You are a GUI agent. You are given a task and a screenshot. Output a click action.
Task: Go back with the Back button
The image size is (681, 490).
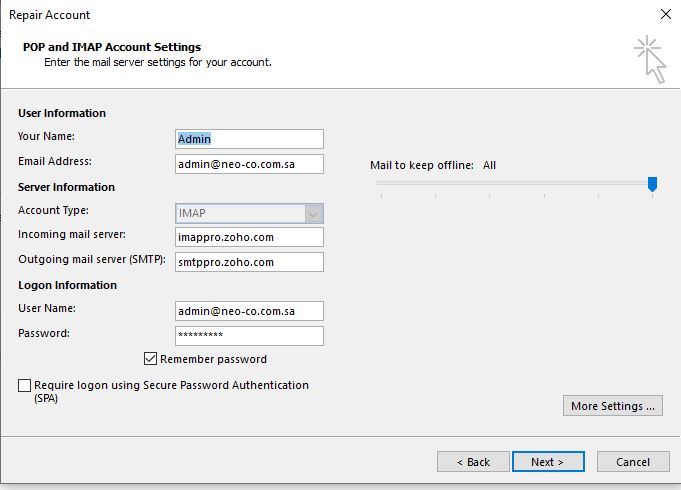[473, 462]
